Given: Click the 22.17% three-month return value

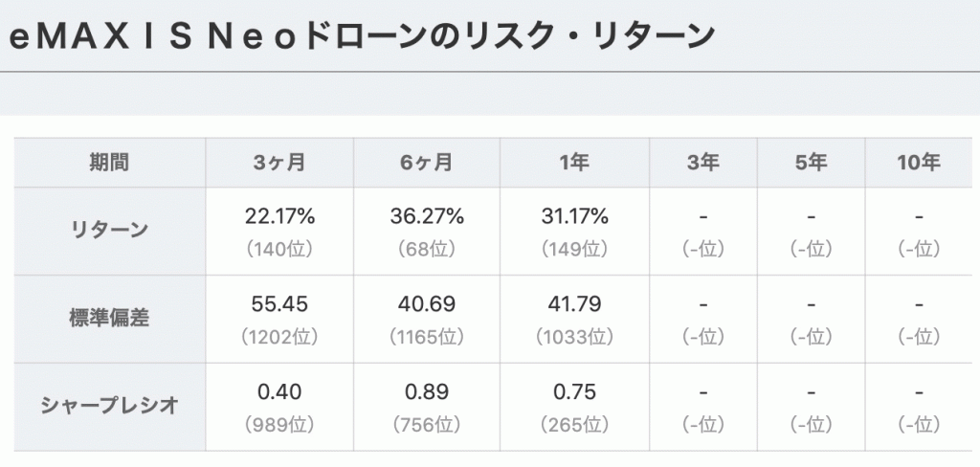Looking at the screenshot, I should coord(279,216).
